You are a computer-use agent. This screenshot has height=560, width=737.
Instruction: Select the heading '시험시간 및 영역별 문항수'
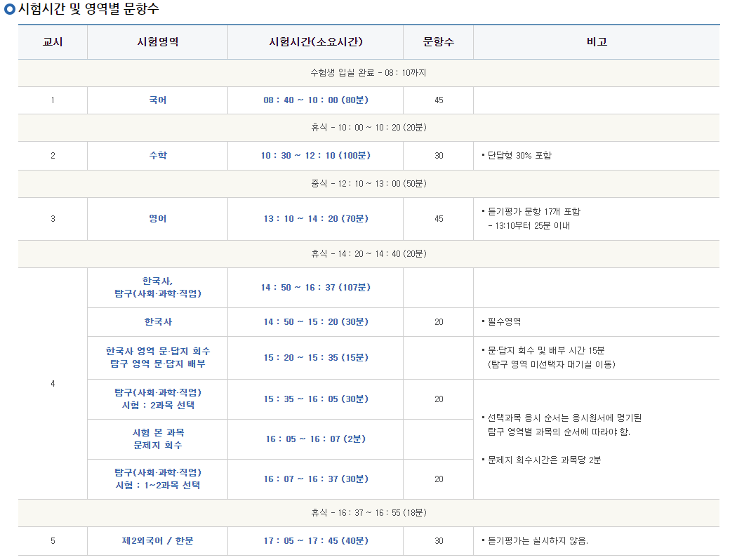click(x=88, y=9)
